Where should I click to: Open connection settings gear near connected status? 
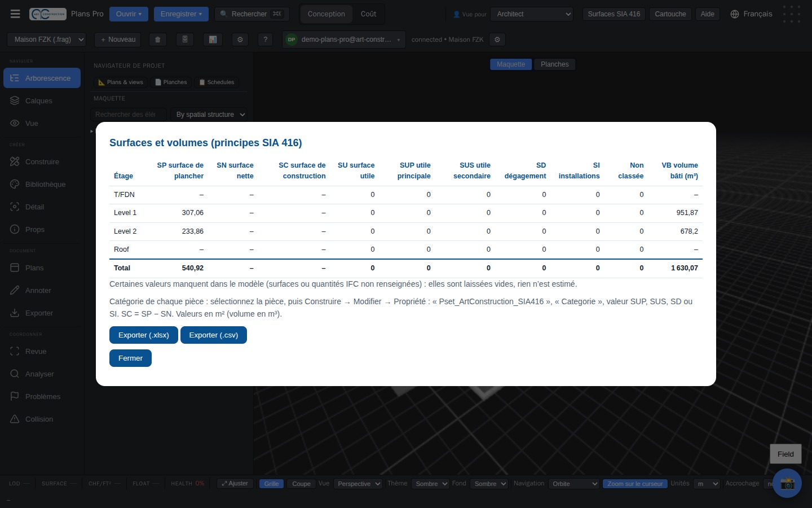click(497, 40)
